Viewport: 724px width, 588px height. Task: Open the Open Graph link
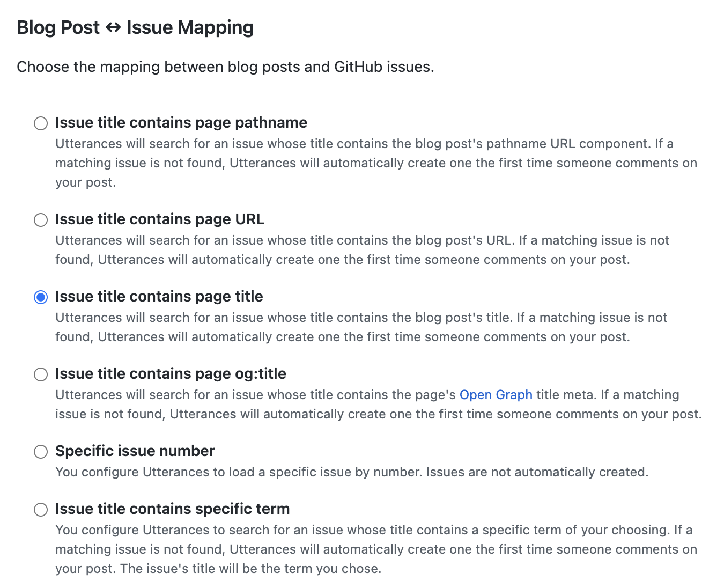(496, 395)
